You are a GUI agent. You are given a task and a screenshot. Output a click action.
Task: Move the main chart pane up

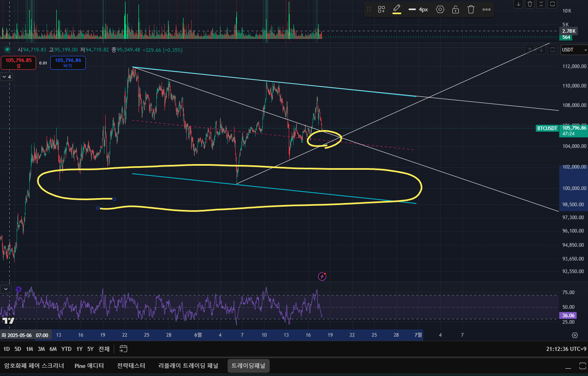click(x=530, y=50)
